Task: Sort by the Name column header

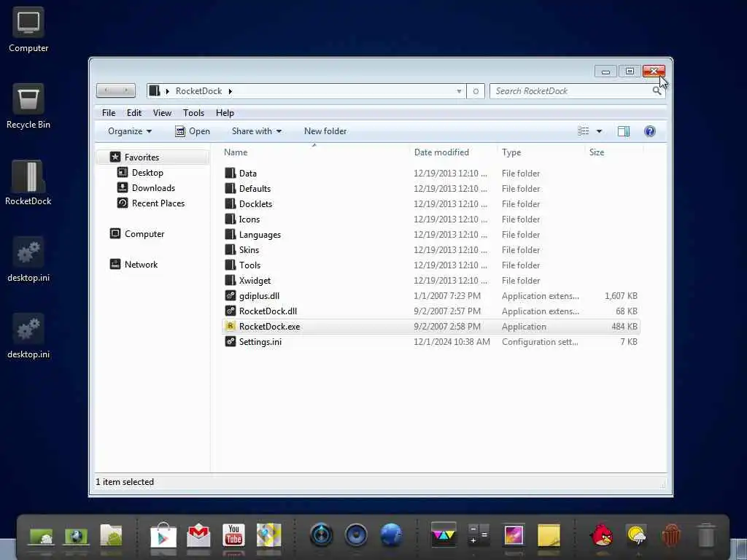Action: [x=314, y=152]
